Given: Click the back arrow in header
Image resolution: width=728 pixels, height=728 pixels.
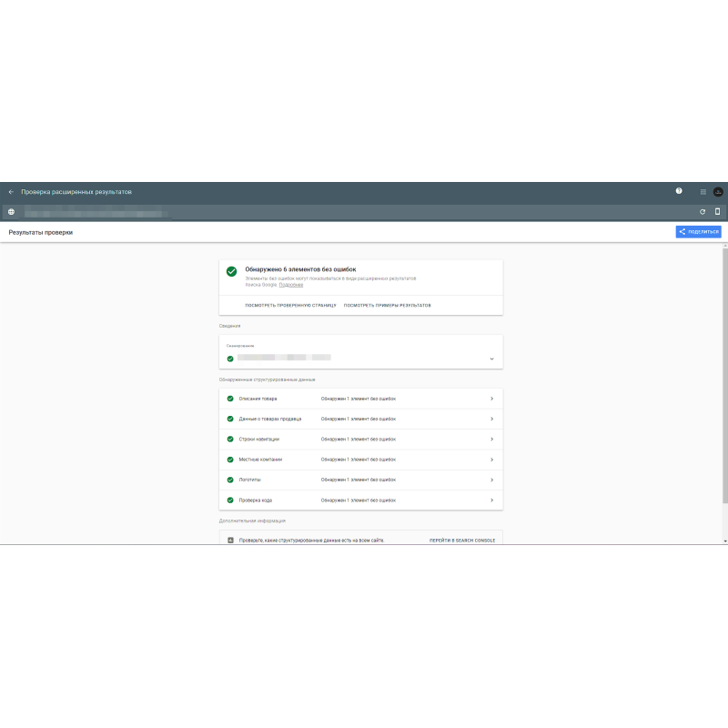Looking at the screenshot, I should point(11,192).
